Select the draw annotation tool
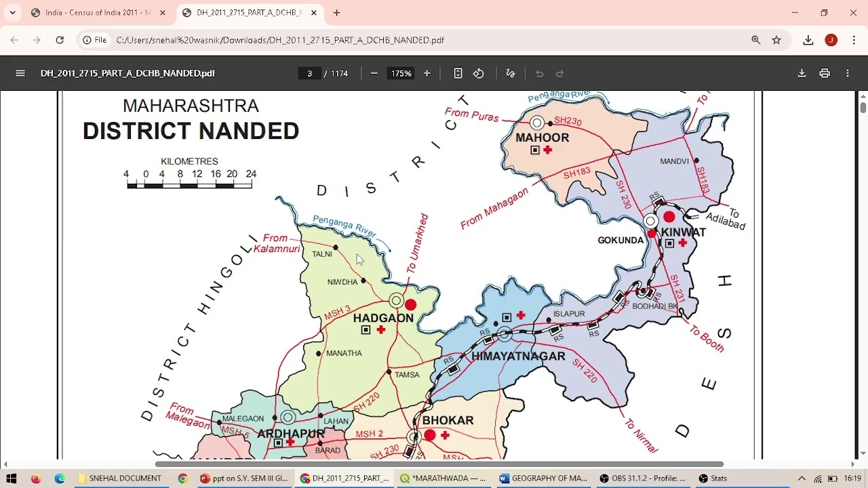Screen dimensions: 868x488 coord(511,73)
